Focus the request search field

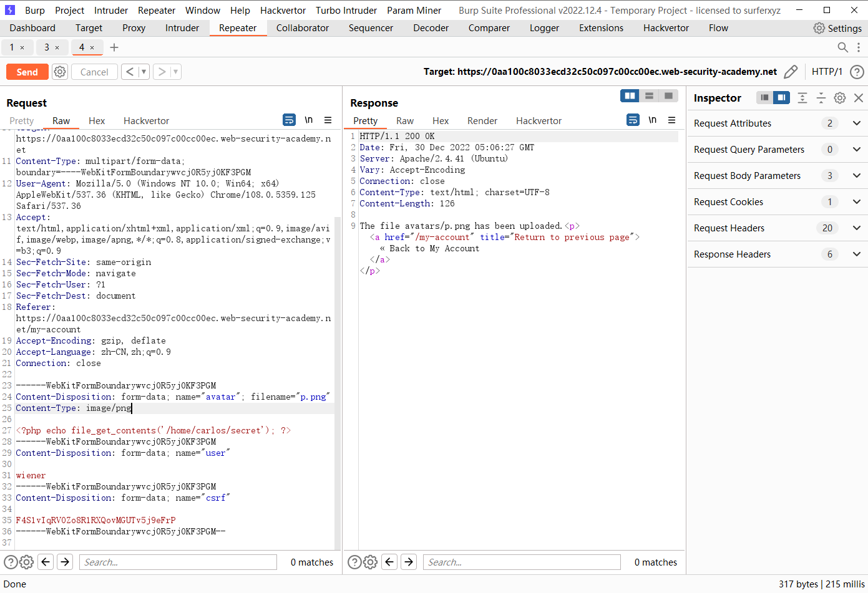pyautogui.click(x=178, y=562)
